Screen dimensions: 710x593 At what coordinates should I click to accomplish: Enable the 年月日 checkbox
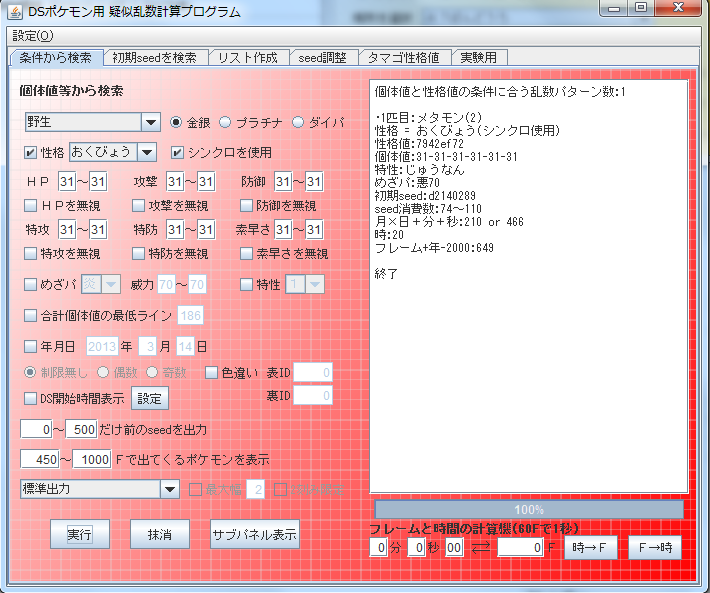[30, 347]
